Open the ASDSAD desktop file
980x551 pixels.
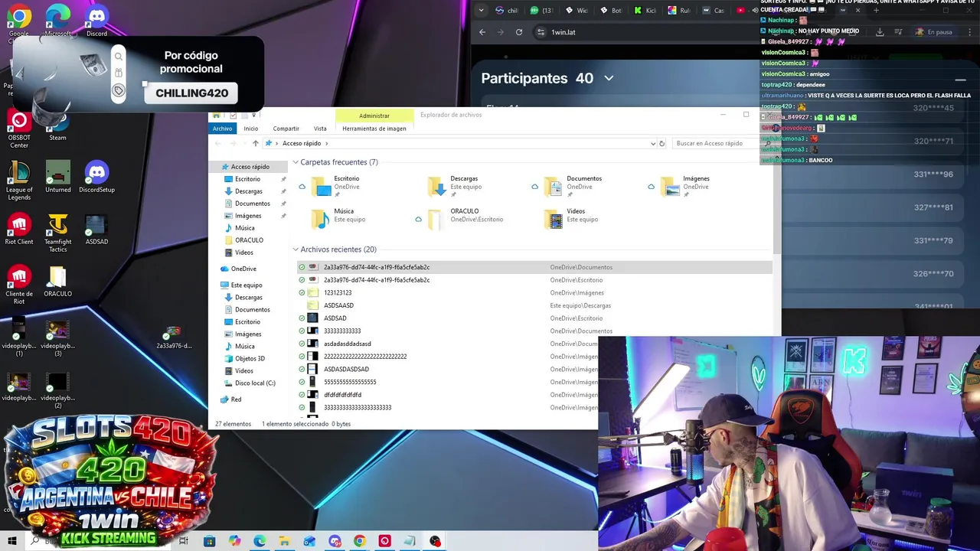(x=96, y=229)
